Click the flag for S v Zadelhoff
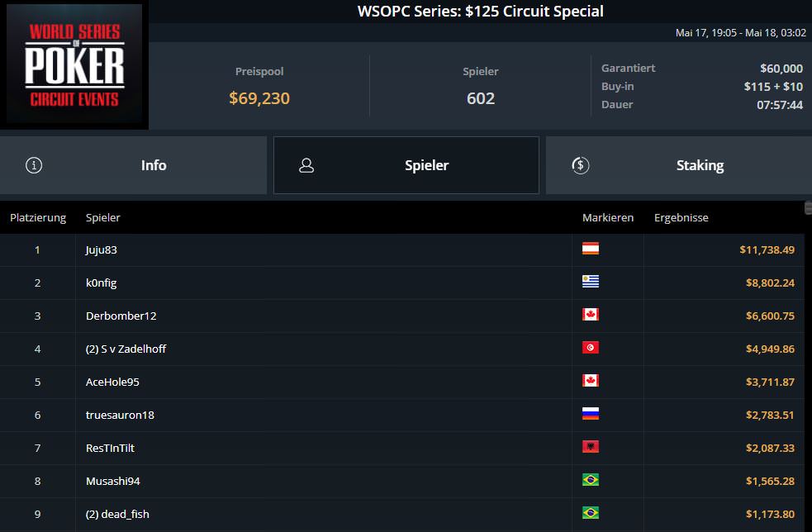 pos(590,348)
